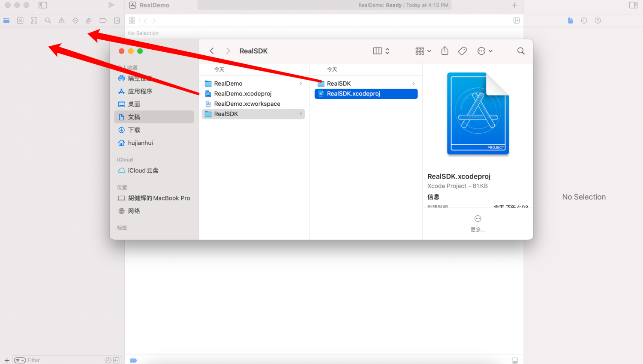Select RealSDK.xcodeproj file
The width and height of the screenshot is (643, 364).
(366, 94)
